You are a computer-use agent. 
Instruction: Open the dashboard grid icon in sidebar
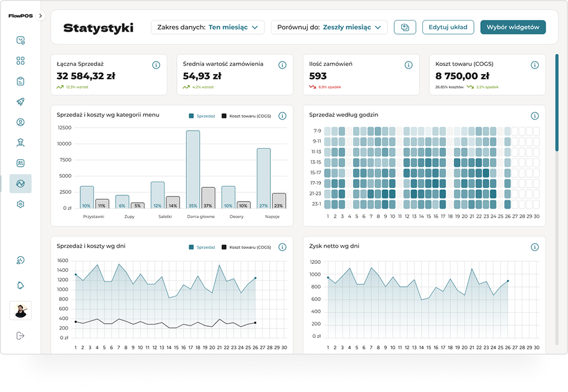click(21, 60)
